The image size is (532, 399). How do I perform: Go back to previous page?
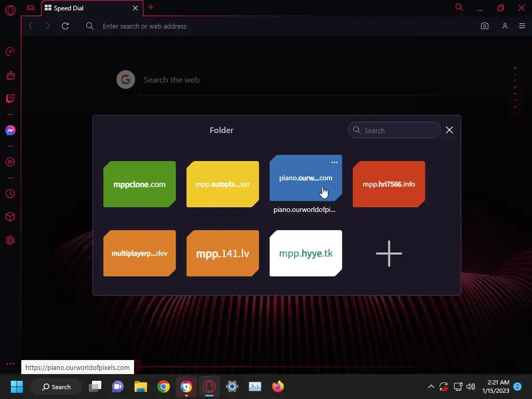[x=31, y=26]
